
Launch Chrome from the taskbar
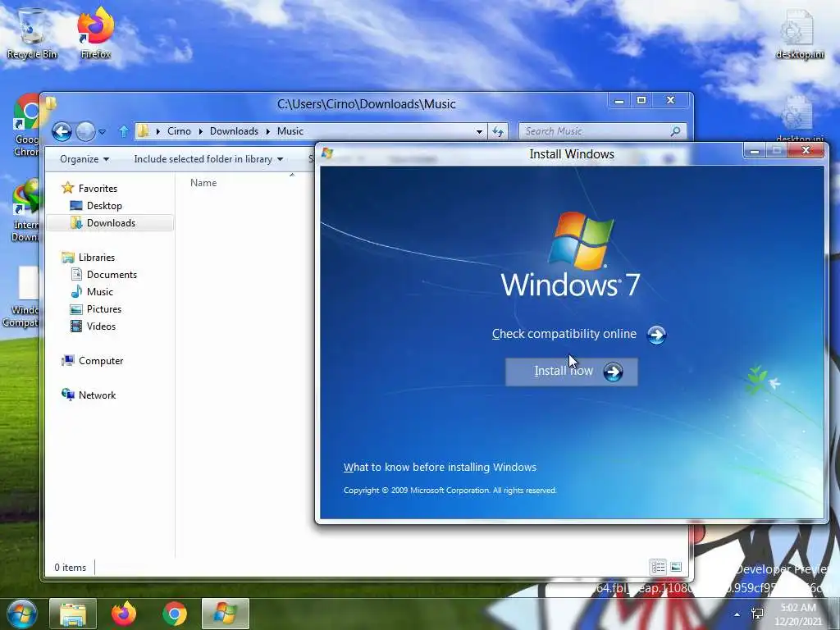pyautogui.click(x=175, y=614)
